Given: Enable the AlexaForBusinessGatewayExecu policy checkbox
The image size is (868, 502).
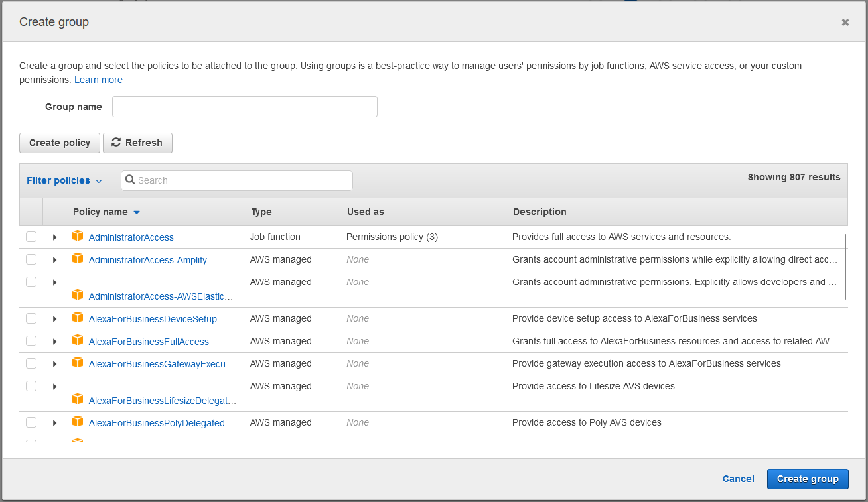Looking at the screenshot, I should [x=31, y=363].
